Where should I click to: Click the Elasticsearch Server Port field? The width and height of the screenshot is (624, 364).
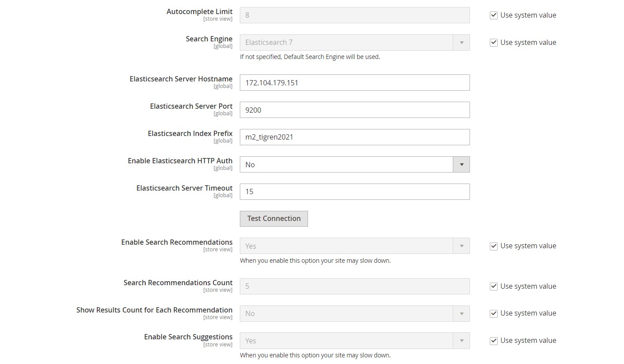pyautogui.click(x=354, y=110)
